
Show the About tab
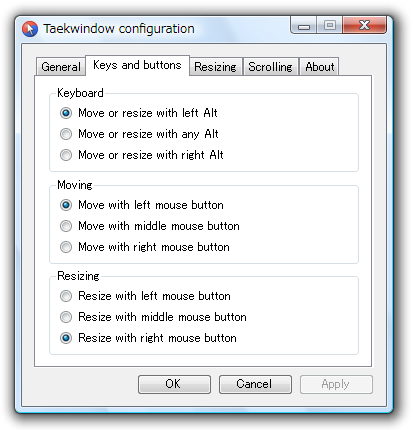tap(319, 67)
